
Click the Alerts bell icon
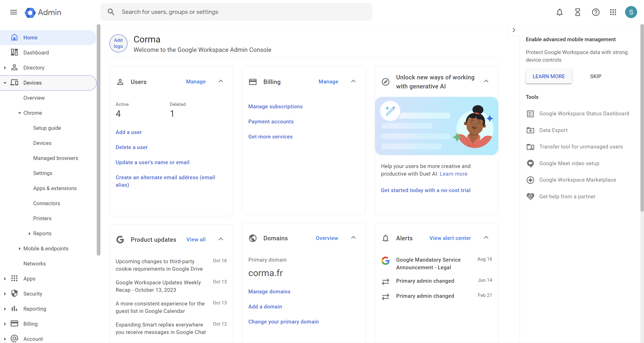[385, 238]
